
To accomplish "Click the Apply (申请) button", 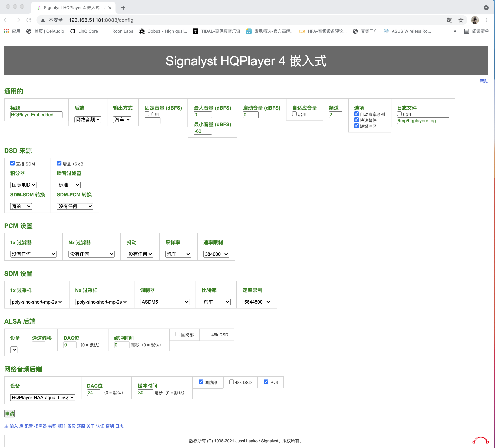I will point(10,414).
